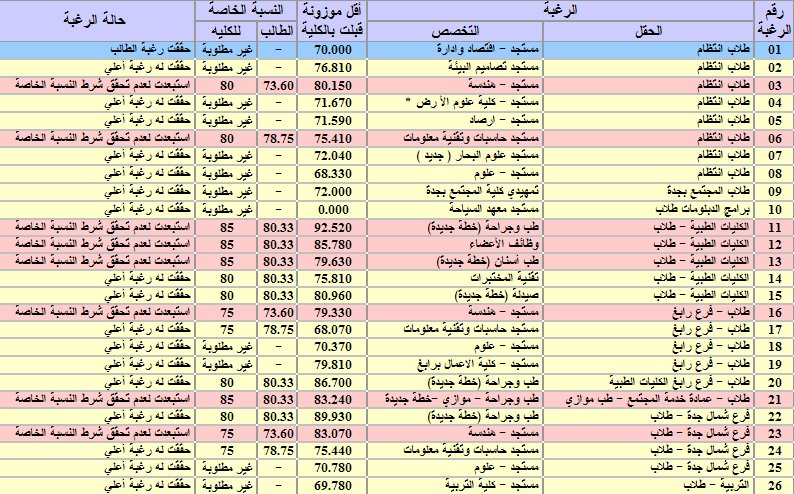794x494 pixels.
Task: Select the 92.520 score cell
Action: click(x=331, y=227)
